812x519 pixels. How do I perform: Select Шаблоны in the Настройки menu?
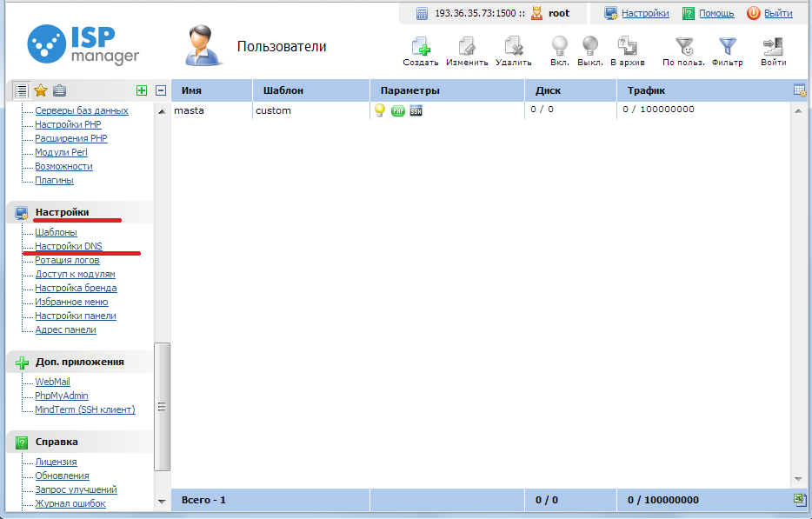56,232
